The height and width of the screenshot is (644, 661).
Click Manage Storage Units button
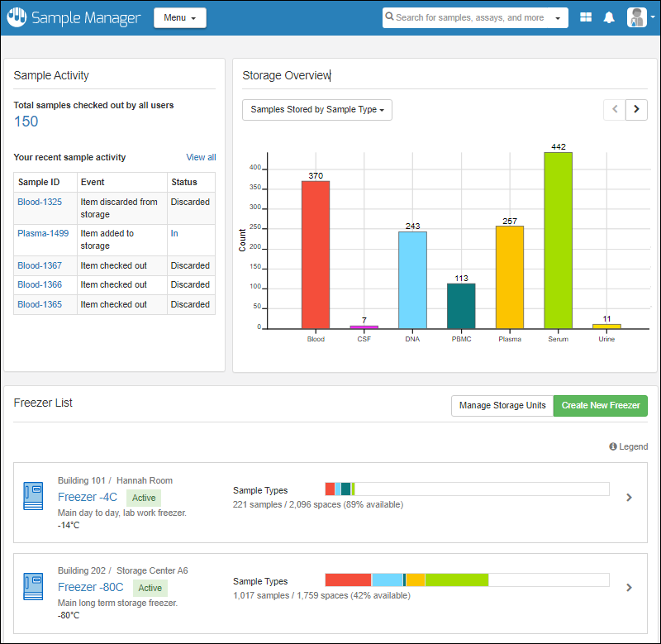(502, 405)
